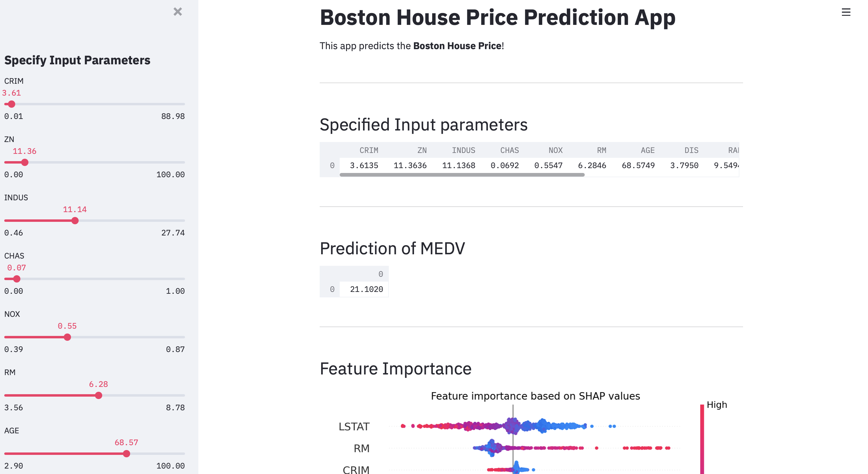The width and height of the screenshot is (868, 474).
Task: Click the INDUS slider handle at 11.14
Action: [x=75, y=221]
